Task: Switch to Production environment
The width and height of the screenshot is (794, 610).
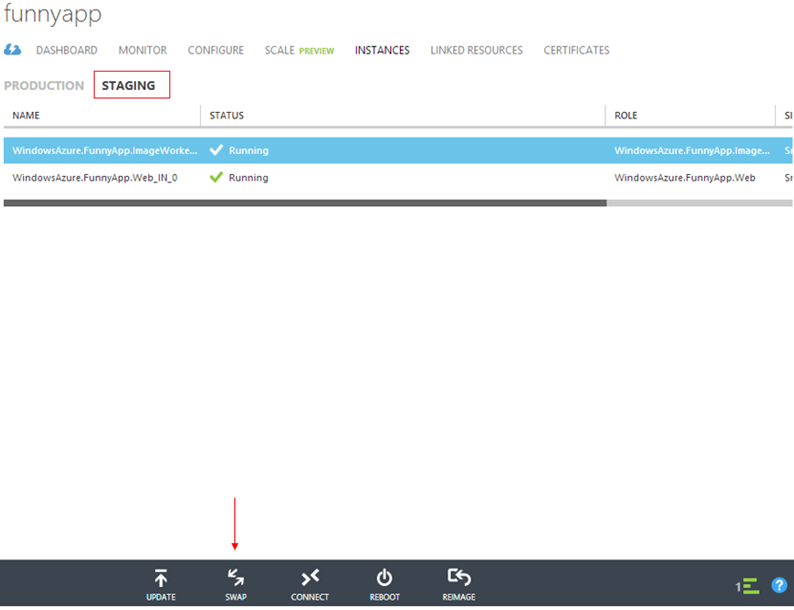Action: (x=44, y=86)
